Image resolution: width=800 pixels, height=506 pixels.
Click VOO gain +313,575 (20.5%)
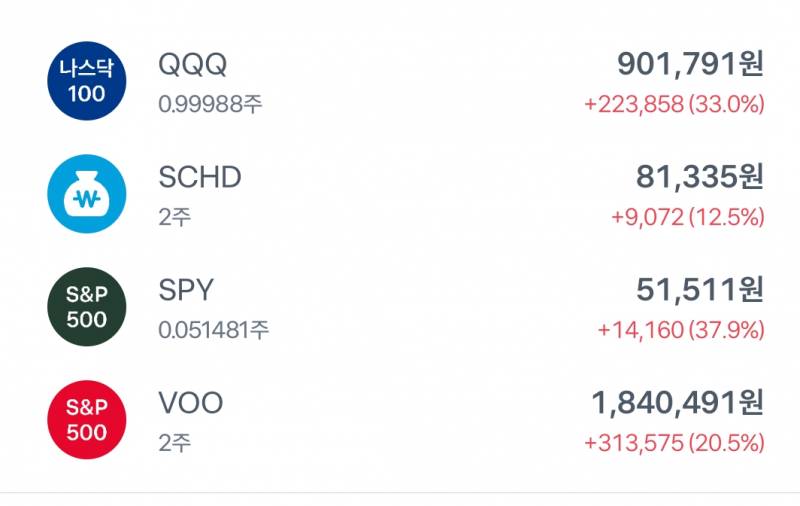pyautogui.click(x=674, y=442)
